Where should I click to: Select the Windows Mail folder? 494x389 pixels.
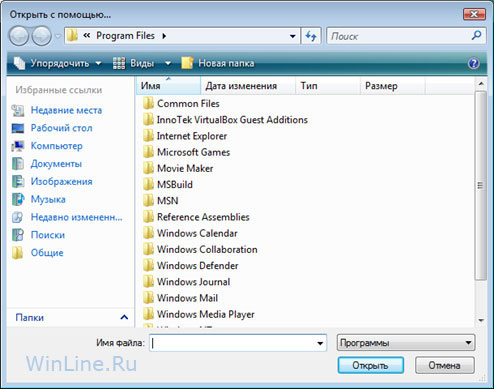click(181, 298)
